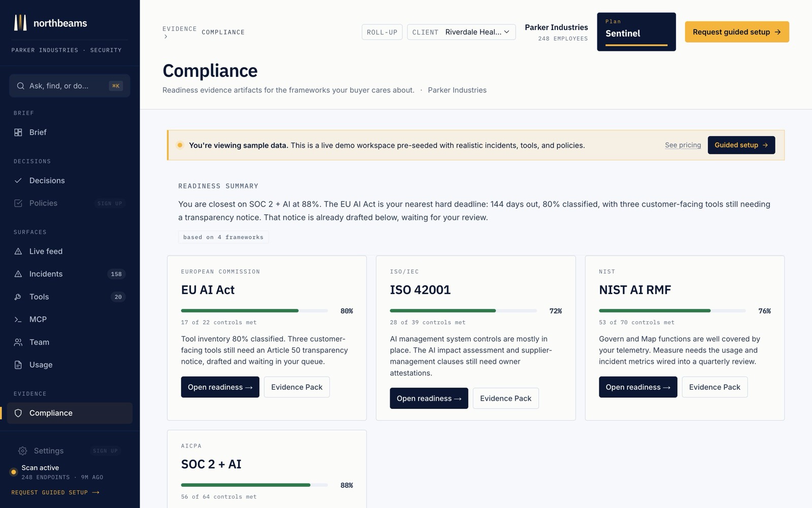Click the Tools wrench icon
812x508 pixels.
point(18,297)
